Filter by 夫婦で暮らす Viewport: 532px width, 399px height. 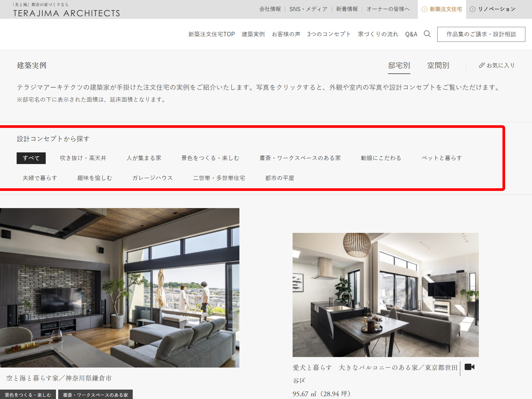[40, 178]
